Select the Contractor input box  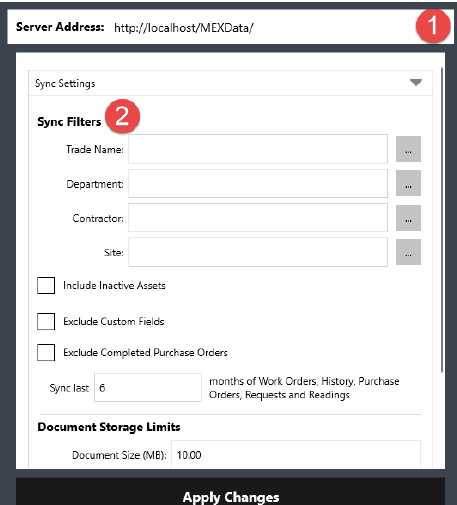[x=258, y=218]
